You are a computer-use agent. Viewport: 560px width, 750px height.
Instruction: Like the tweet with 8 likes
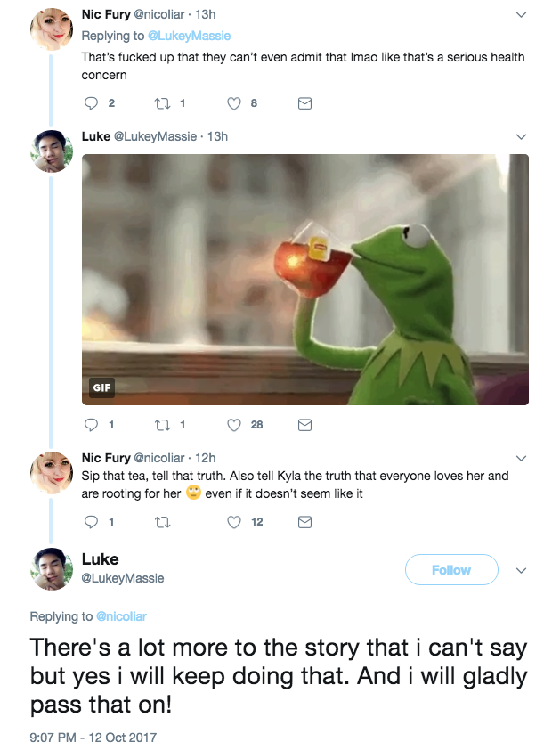(235, 103)
